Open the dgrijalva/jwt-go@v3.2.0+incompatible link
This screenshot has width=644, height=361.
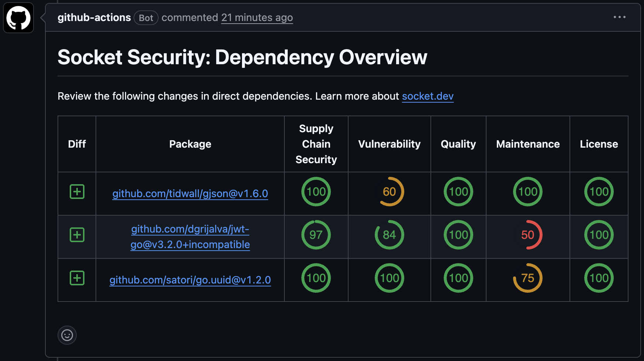coord(190,237)
